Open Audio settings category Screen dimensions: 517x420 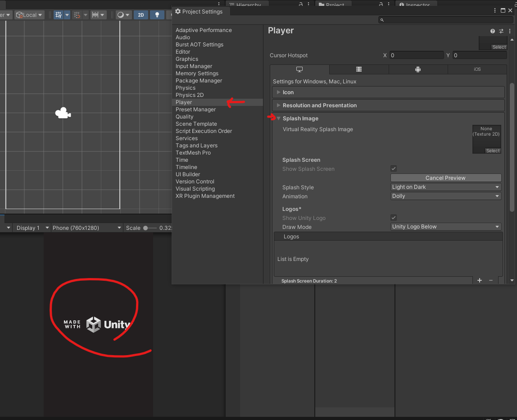(183, 37)
